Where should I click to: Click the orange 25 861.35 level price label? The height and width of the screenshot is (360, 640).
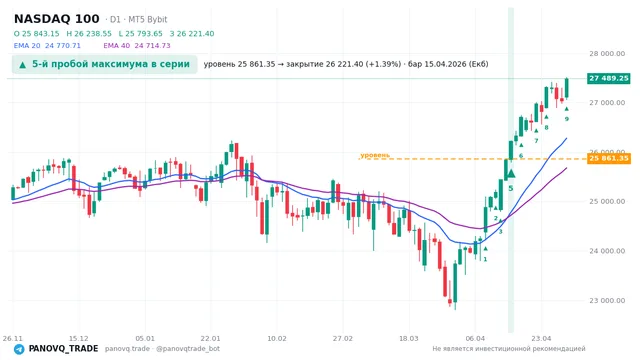point(609,158)
